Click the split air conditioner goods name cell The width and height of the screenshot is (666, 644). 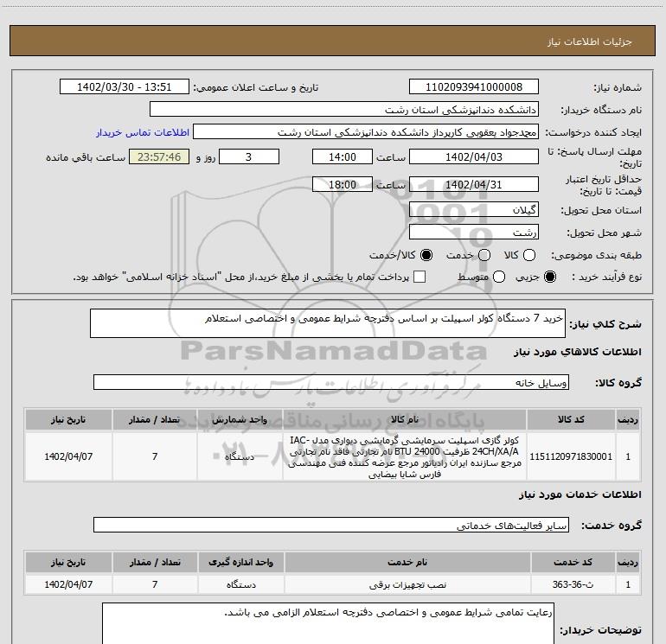[405, 456]
